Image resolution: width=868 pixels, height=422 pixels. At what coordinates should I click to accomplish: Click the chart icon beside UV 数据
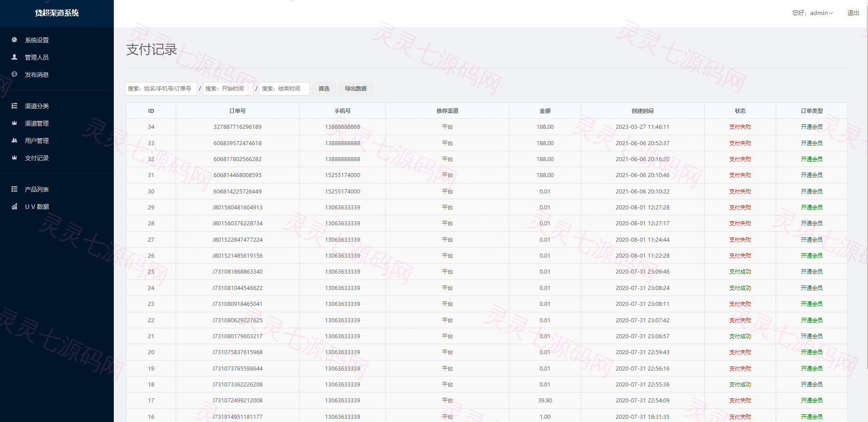(15, 206)
